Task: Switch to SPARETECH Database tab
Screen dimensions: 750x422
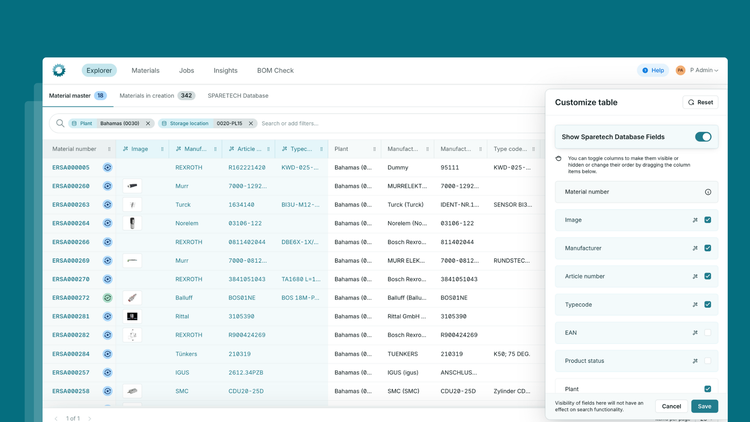Action: click(x=238, y=96)
